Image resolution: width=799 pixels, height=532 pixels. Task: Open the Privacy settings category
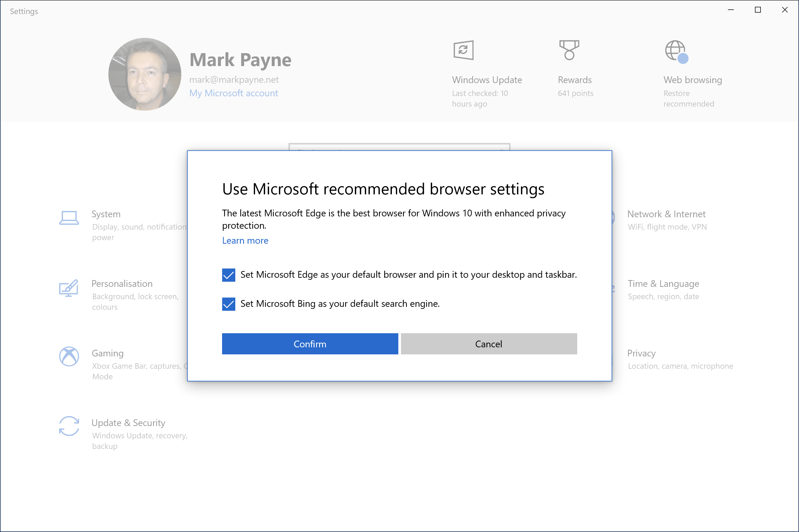point(641,353)
